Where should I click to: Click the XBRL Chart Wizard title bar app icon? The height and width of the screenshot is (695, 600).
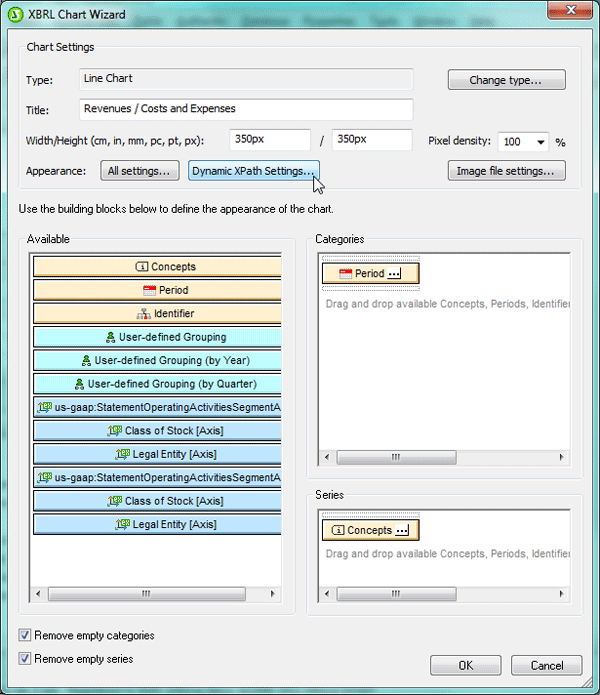15,15
